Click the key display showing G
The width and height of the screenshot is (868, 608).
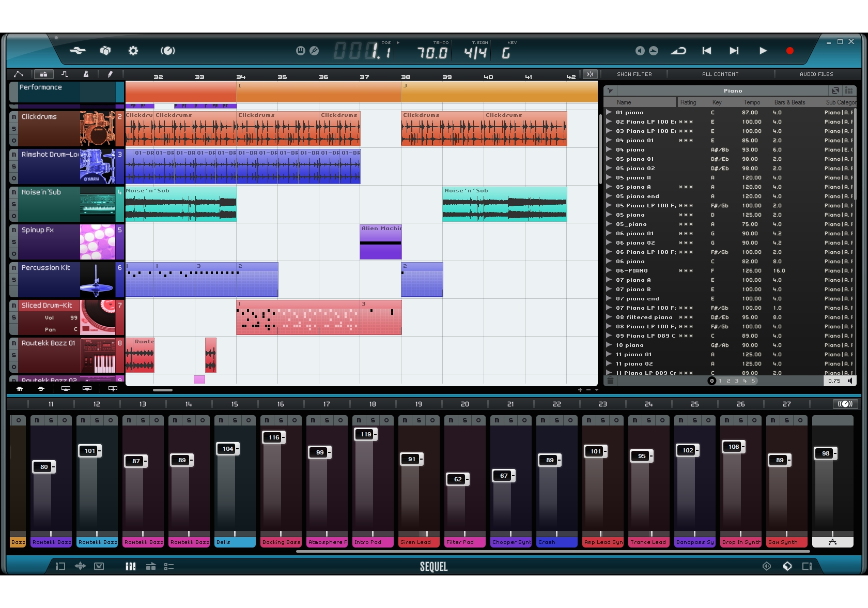(506, 52)
